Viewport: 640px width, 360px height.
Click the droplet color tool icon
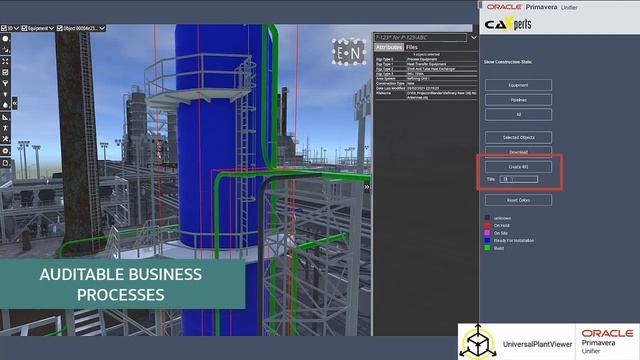click(5, 105)
